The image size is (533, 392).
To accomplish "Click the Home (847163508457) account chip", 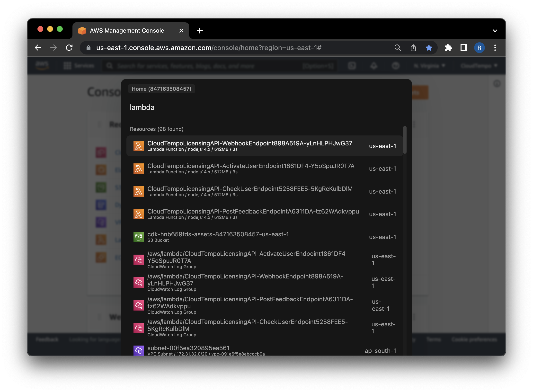I will point(161,89).
